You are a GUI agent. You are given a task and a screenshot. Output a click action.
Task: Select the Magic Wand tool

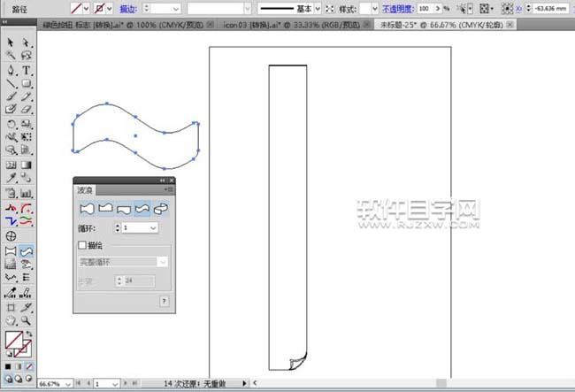pos(11,56)
